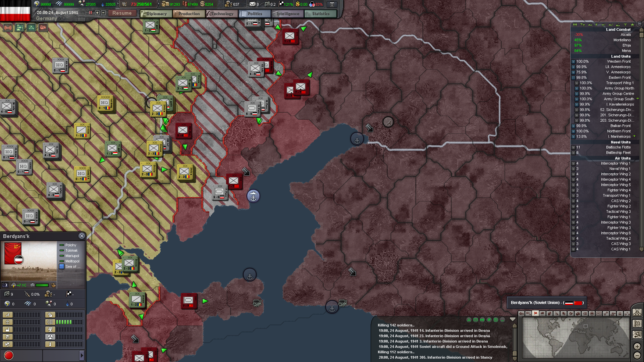Click the highlighted naval base anchor on map
The image size is (644, 362).
(253, 196)
